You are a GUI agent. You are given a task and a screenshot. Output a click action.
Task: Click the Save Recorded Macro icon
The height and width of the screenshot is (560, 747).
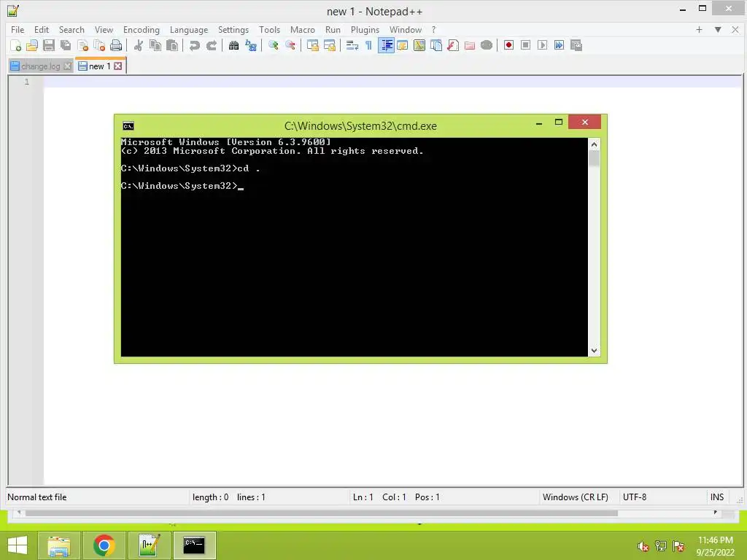tap(576, 45)
